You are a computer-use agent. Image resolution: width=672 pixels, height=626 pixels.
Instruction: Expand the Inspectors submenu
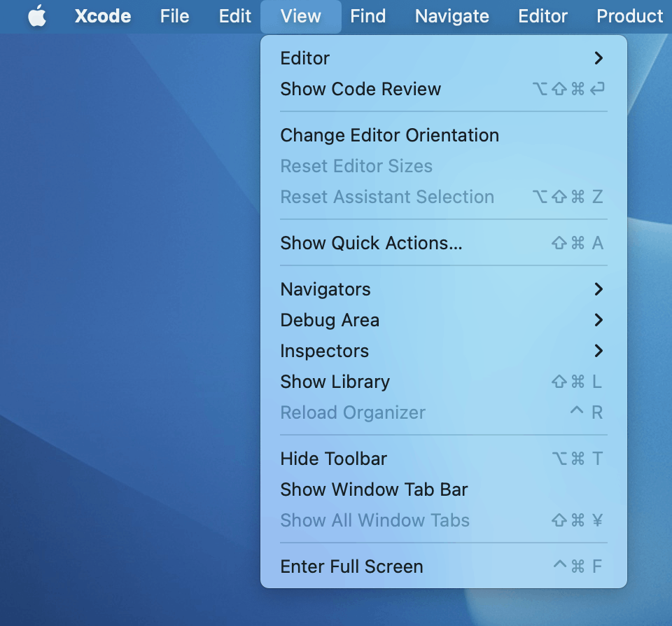point(444,351)
